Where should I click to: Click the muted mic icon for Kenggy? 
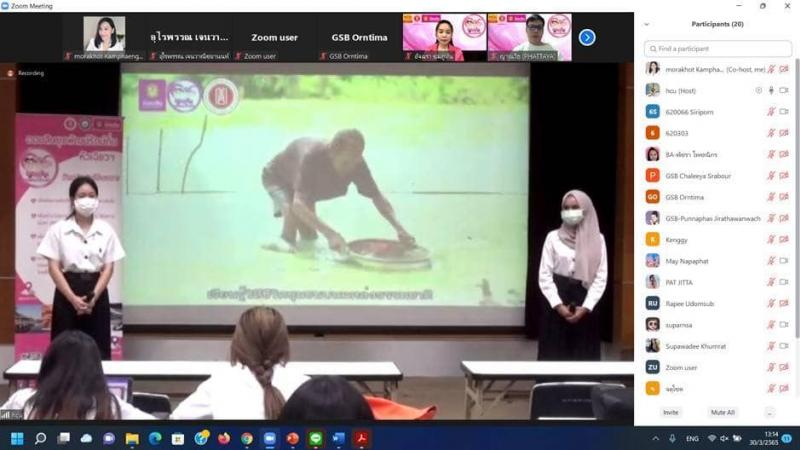[771, 239]
